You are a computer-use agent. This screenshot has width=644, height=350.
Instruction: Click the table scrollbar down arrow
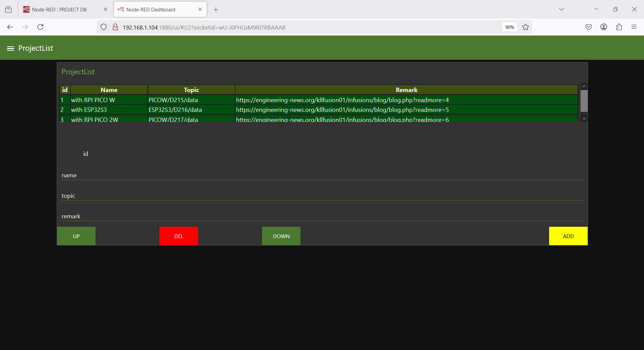point(584,119)
